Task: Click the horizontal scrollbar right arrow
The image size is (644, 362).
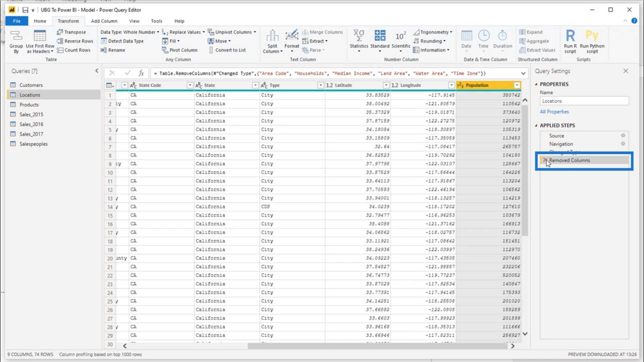Action: [512, 346]
